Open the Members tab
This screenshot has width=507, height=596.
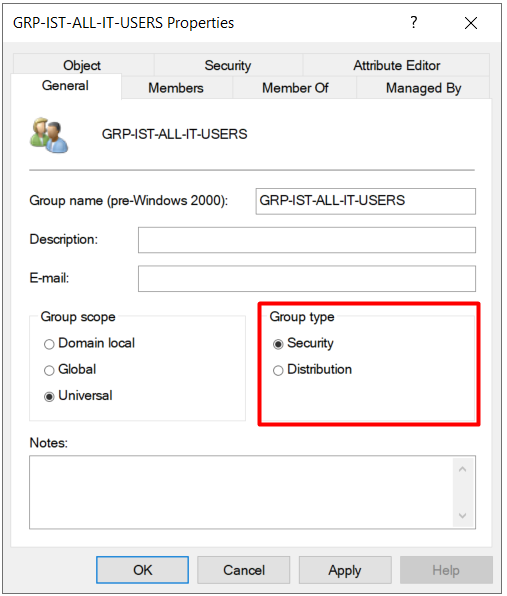coord(176,88)
